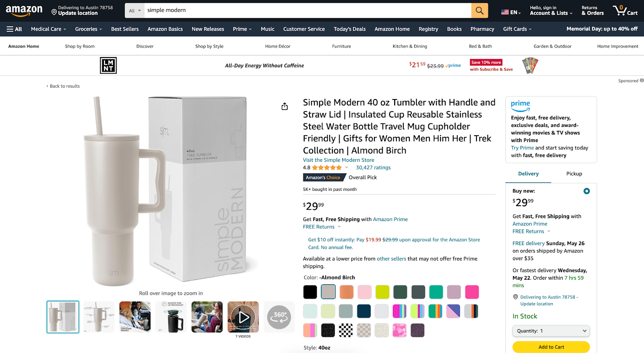Click the Add to Cart button
The width and height of the screenshot is (644, 353).
(551, 347)
